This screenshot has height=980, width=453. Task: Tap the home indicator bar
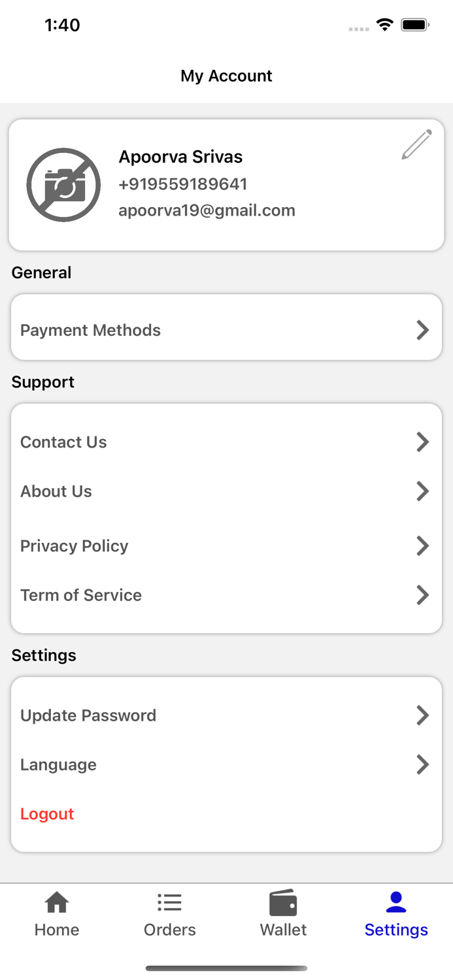click(226, 968)
